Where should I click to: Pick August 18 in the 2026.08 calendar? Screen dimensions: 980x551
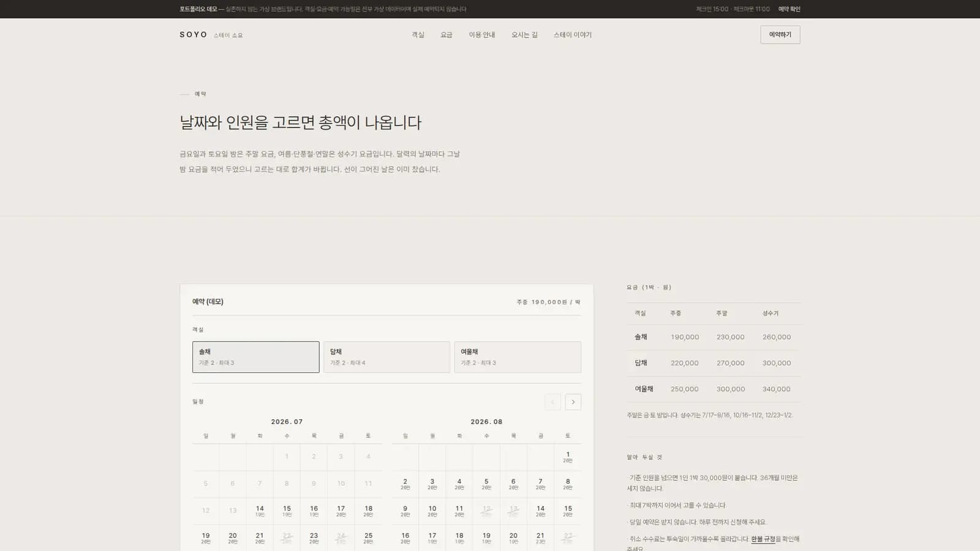click(459, 538)
